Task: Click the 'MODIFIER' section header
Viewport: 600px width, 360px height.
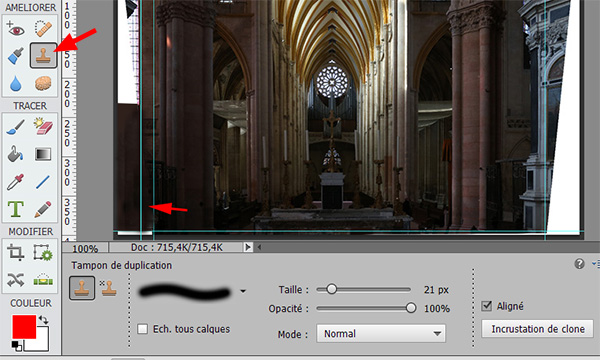Action: (31, 231)
